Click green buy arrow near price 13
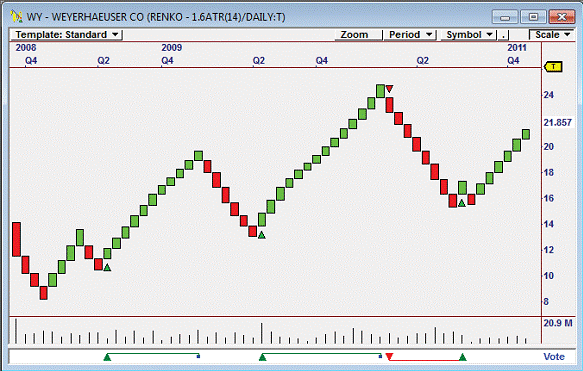Screen dimensions: 583x371 coord(262,235)
